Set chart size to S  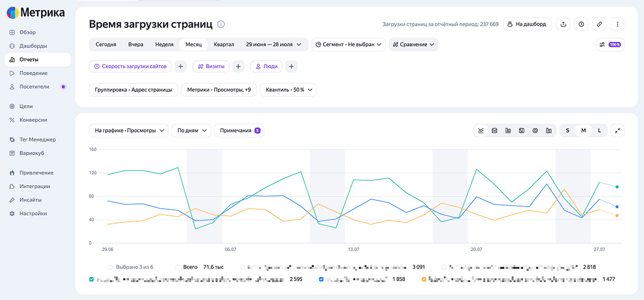click(567, 130)
